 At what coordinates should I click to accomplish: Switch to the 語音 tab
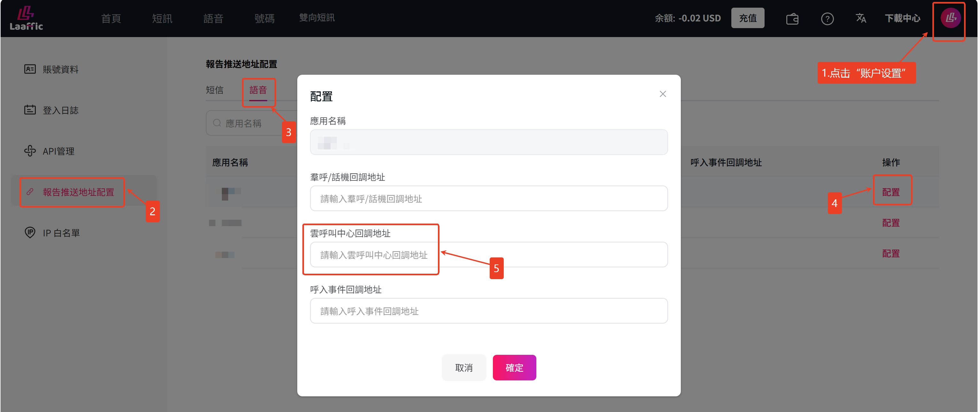coord(258,90)
